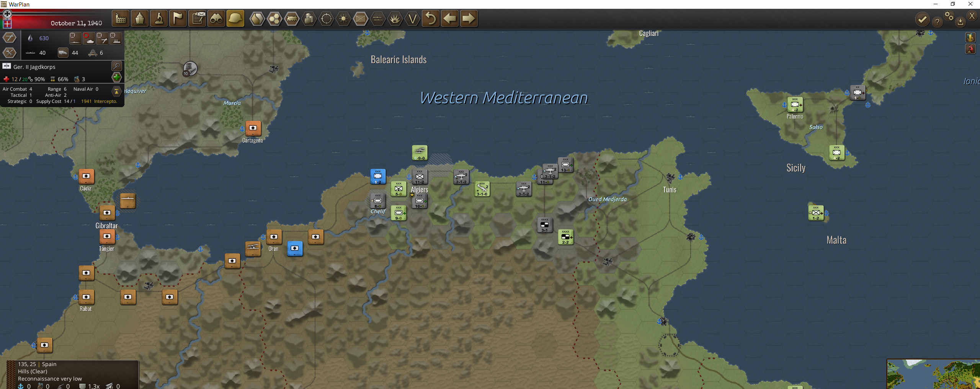Select the green 2-2 headquarters unit

(565, 237)
